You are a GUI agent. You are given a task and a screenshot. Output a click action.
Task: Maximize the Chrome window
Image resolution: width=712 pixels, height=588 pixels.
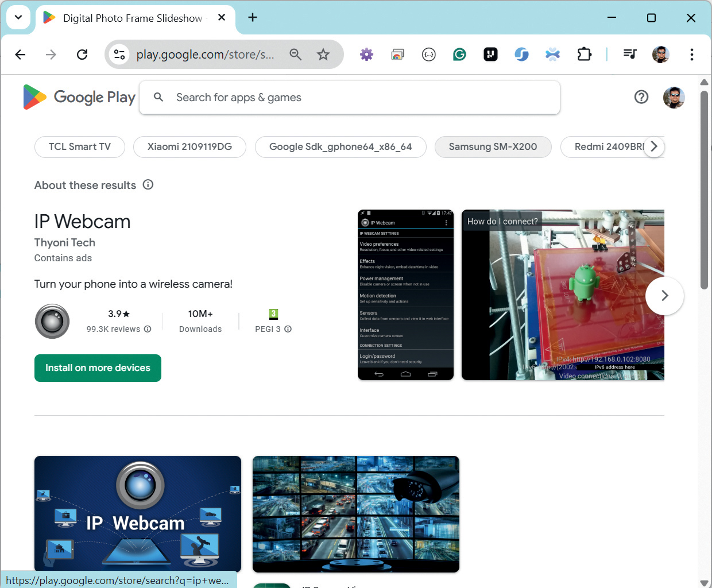(651, 18)
